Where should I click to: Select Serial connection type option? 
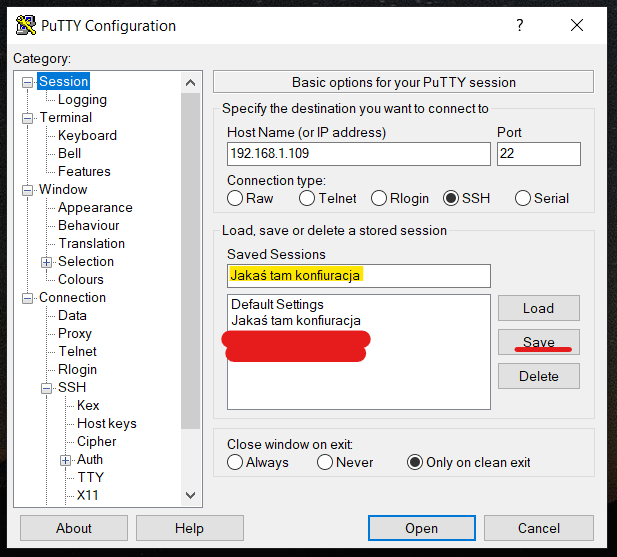point(523,198)
